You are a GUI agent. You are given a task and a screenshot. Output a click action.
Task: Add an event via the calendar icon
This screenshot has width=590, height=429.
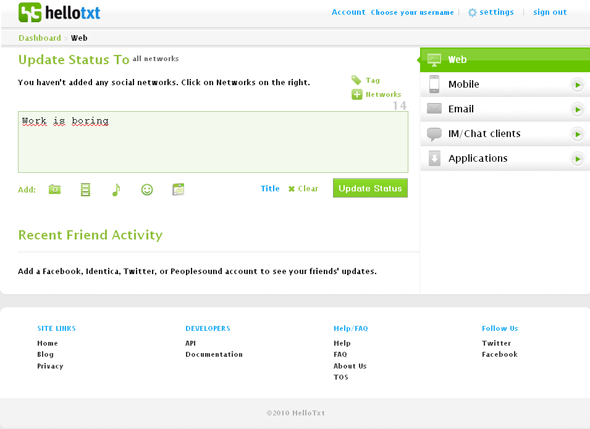point(178,189)
